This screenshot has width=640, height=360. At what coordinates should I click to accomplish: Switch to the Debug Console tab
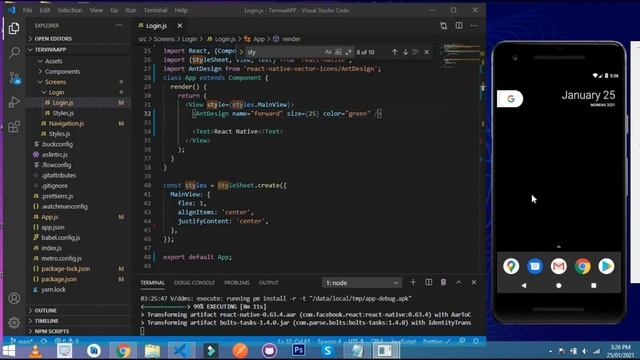tap(194, 283)
